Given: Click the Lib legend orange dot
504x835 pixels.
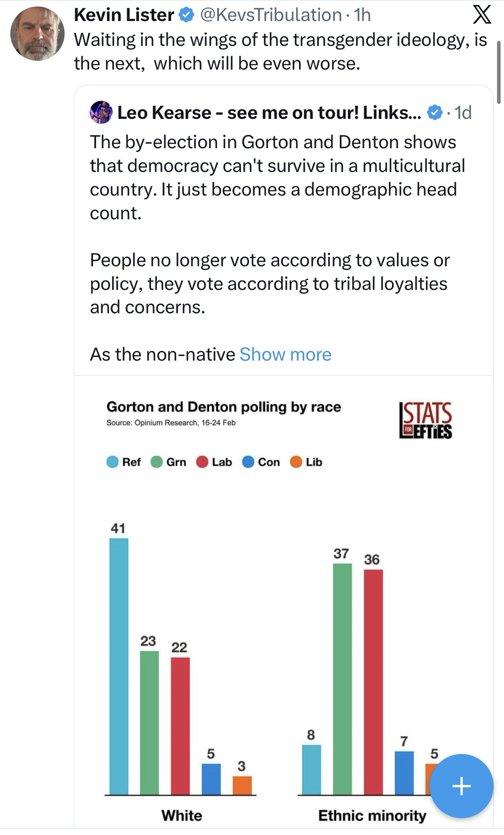Looking at the screenshot, I should (296, 462).
